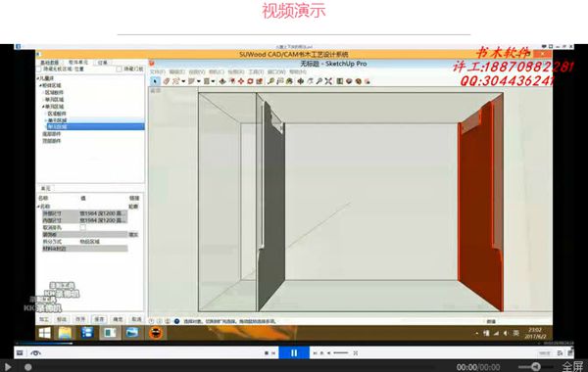The width and height of the screenshot is (588, 372).
Task: Open File Explorer folder in the taskbar
Action: (x=65, y=332)
